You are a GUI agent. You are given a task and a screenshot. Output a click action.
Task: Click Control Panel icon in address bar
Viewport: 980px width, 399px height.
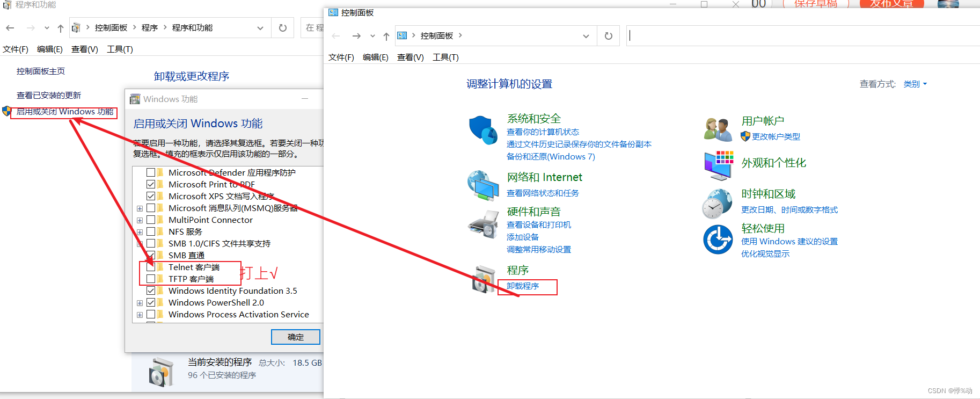402,36
